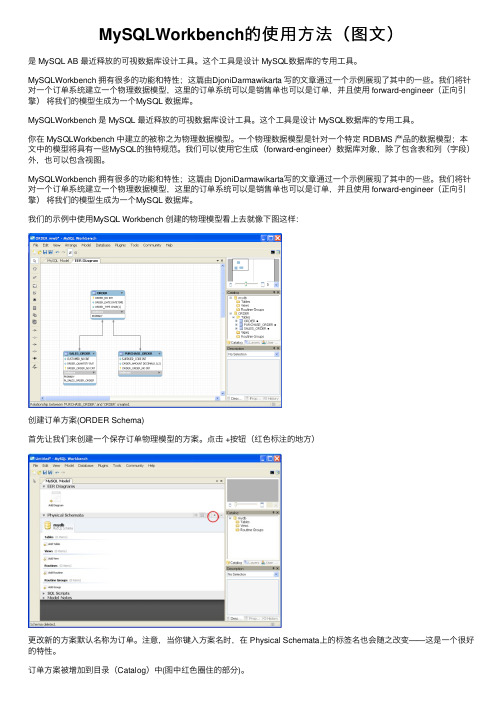Select the eraser tool in palette
Image resolution: width=504 pixels, height=713 pixels.
click(35, 277)
